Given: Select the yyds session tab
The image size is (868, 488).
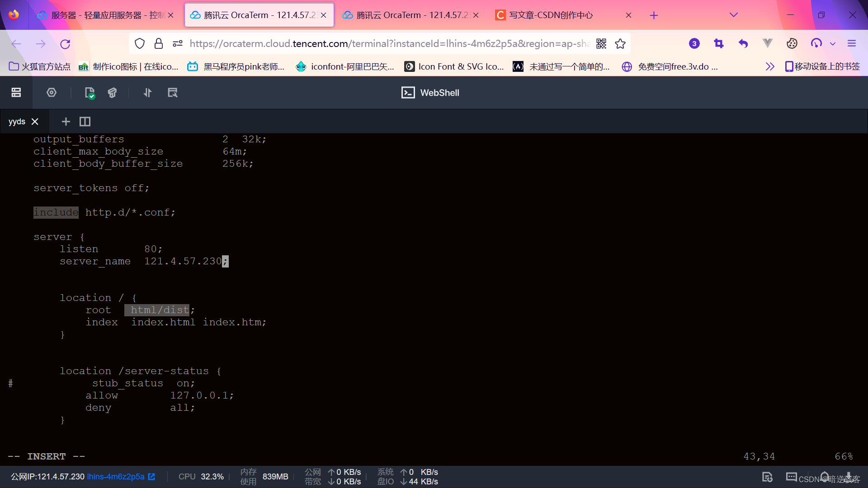Looking at the screenshot, I should click(x=17, y=122).
